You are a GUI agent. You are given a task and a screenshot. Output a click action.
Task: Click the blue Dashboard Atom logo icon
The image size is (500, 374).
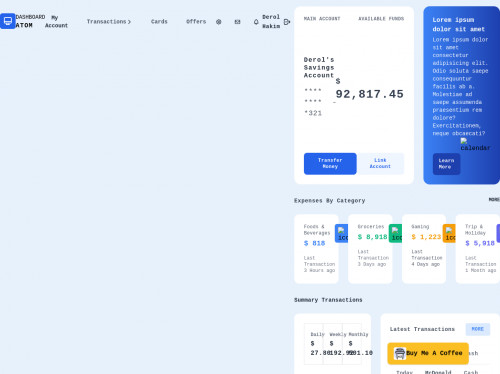click(7, 21)
